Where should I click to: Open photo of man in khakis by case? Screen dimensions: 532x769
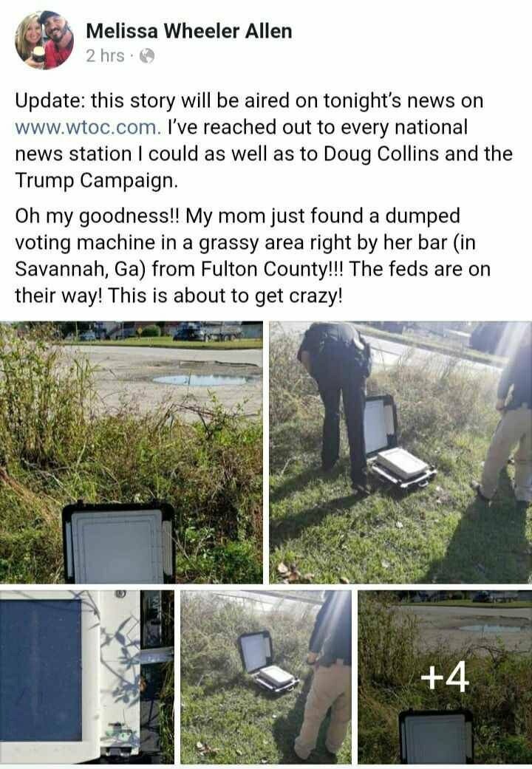[x=266, y=677]
